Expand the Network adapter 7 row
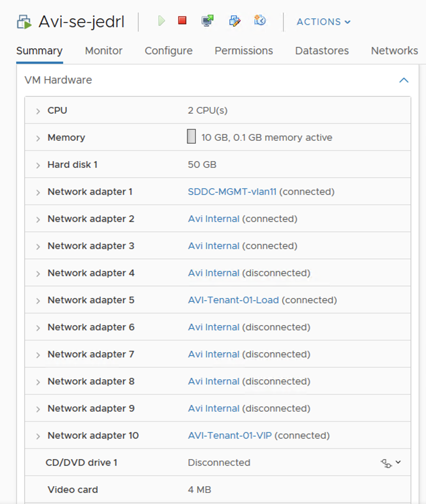The height and width of the screenshot is (504, 426). coord(38,355)
